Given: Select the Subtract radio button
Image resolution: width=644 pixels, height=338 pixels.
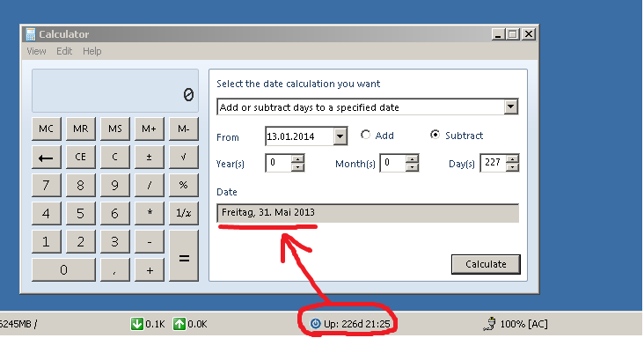Looking at the screenshot, I should pyautogui.click(x=435, y=135).
